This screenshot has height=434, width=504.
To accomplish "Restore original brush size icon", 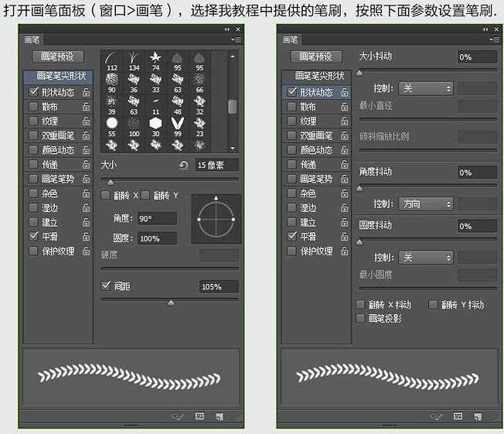I will [x=184, y=165].
